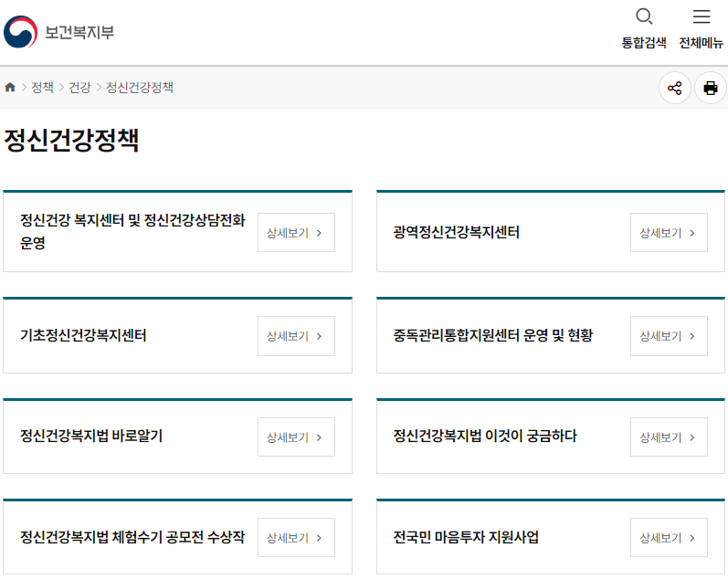728x579 pixels.
Task: Click 상세보기 for 정신건강복지법 이것이 궁금하다
Action: click(669, 437)
